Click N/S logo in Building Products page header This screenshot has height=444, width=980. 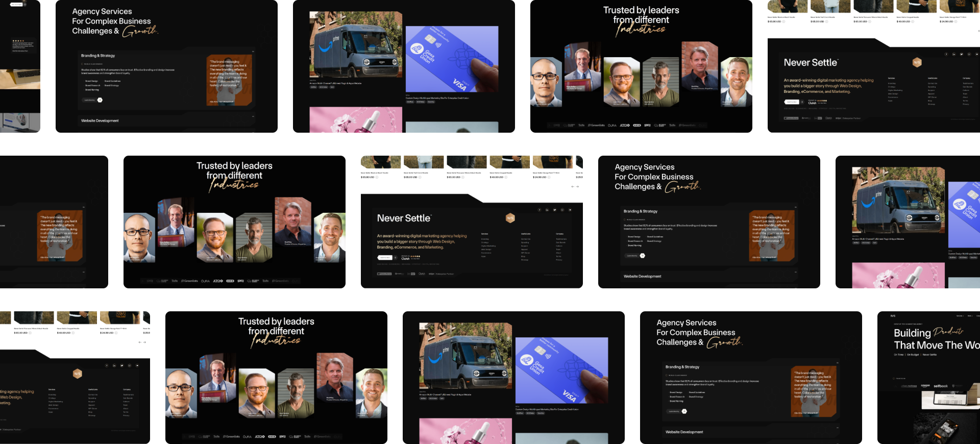coord(893,316)
